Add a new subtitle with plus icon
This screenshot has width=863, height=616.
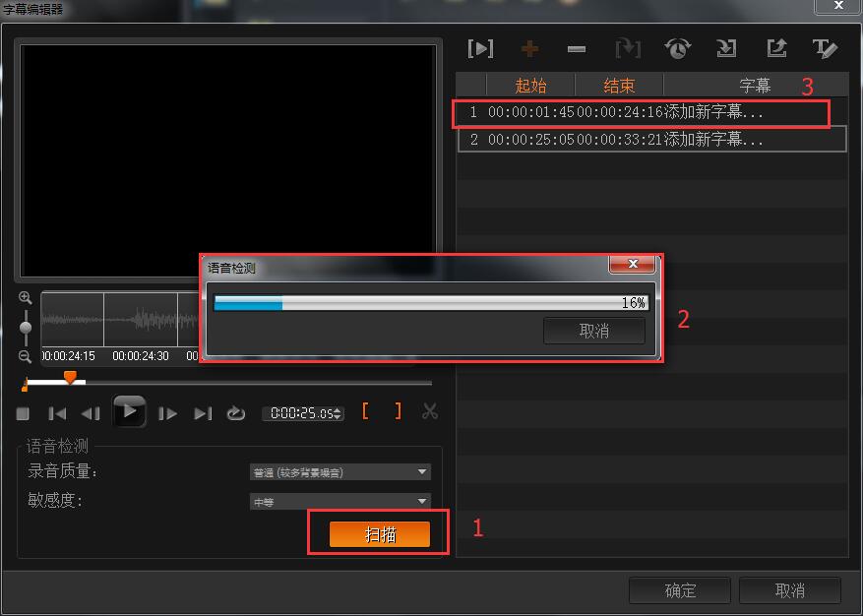(529, 49)
